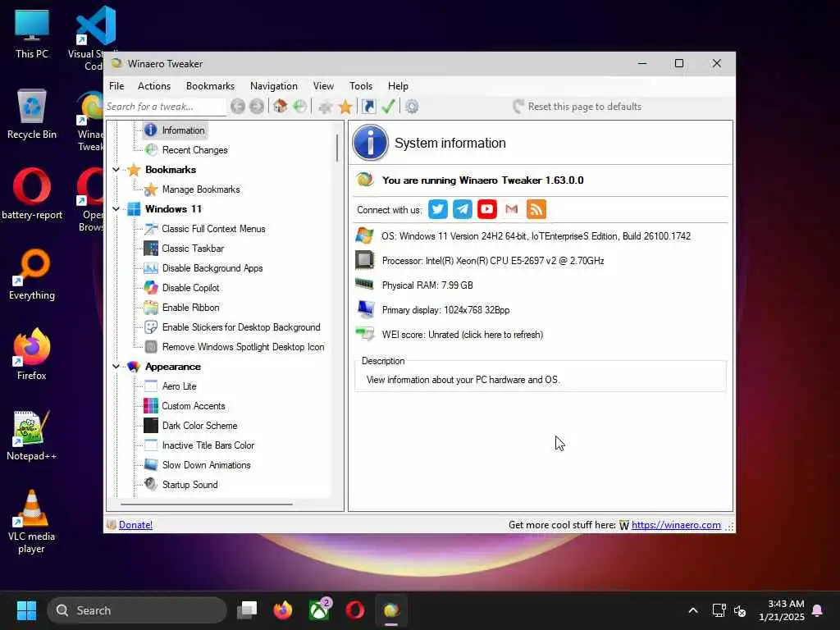Collapse the Windows 11 tree section
Screen dimensions: 840x630
coord(116,209)
